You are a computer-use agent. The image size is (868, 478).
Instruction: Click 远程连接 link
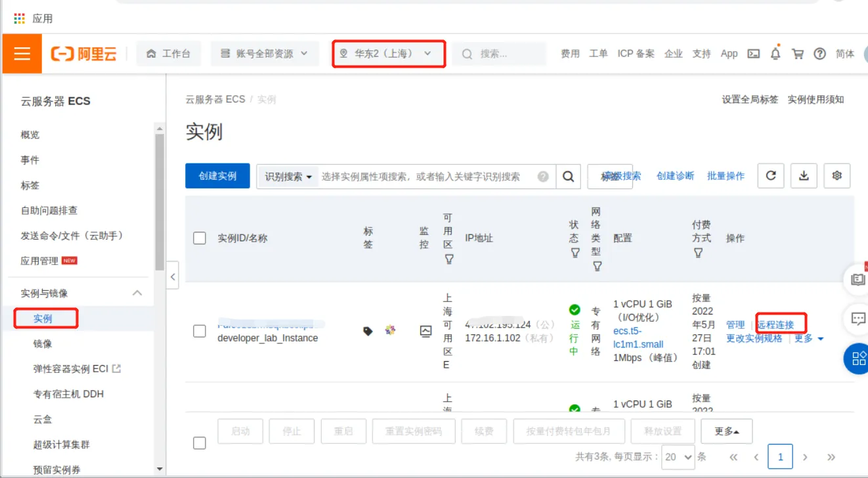coord(775,324)
